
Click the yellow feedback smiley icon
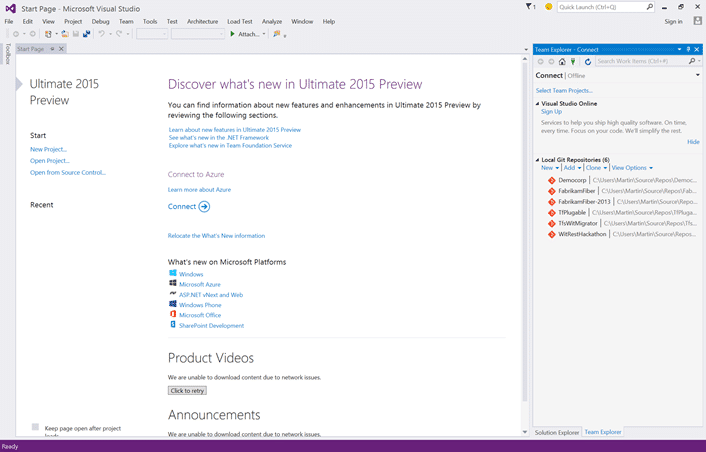click(x=548, y=7)
